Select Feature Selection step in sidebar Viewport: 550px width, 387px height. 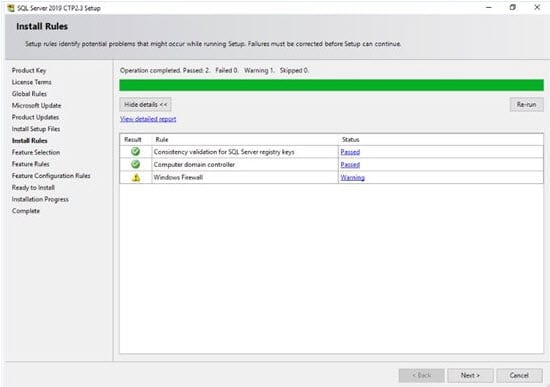(x=36, y=152)
